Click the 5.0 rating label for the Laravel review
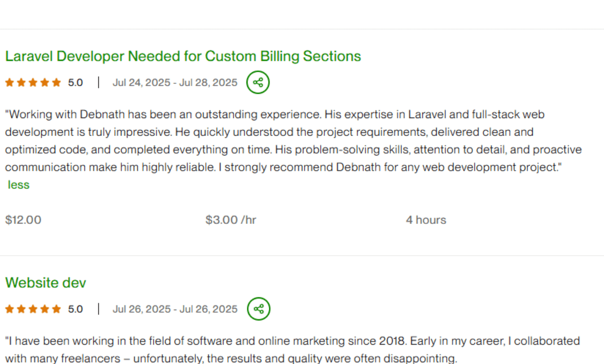The image size is (604, 364). (76, 82)
